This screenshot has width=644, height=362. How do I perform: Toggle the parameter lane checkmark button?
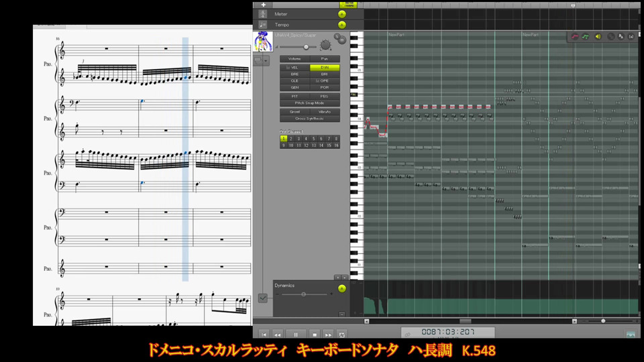pyautogui.click(x=263, y=298)
